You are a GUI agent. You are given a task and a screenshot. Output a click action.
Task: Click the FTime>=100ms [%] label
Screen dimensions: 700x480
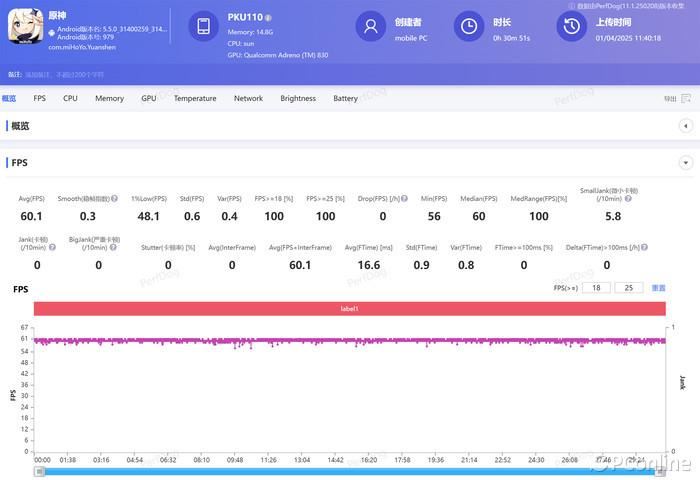(524, 247)
